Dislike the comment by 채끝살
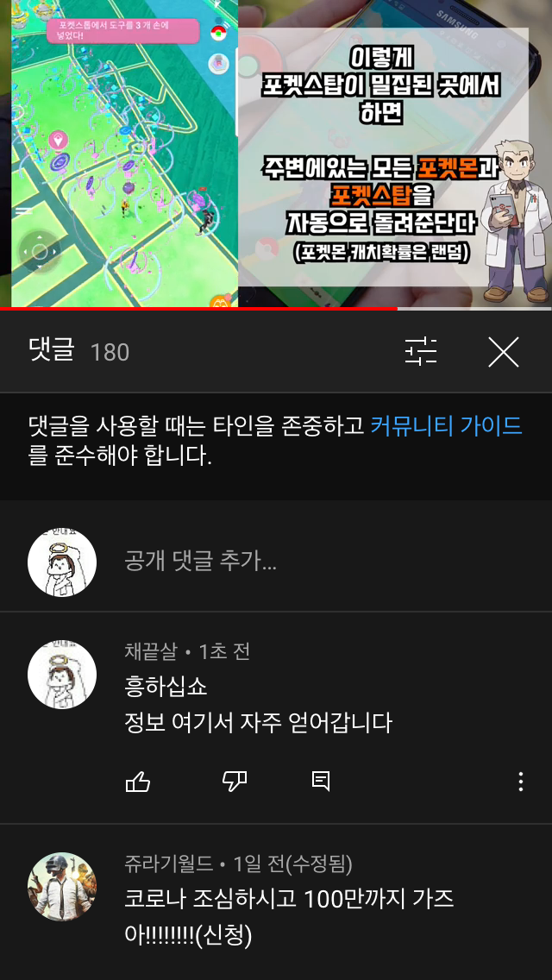552x980 pixels. pos(235,782)
